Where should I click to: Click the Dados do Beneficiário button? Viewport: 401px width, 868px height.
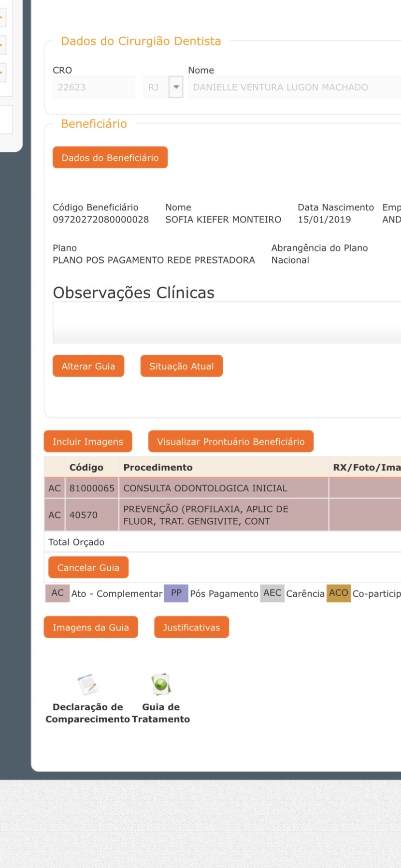pos(110,158)
